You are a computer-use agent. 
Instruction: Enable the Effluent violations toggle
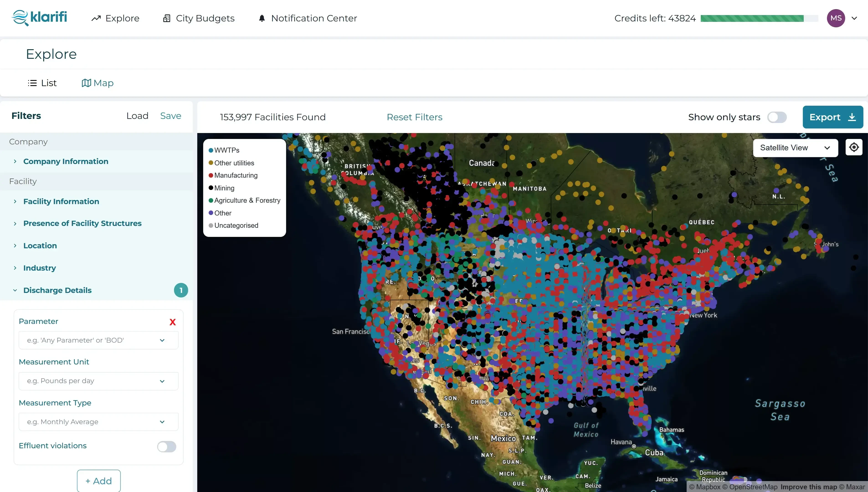[x=167, y=447]
